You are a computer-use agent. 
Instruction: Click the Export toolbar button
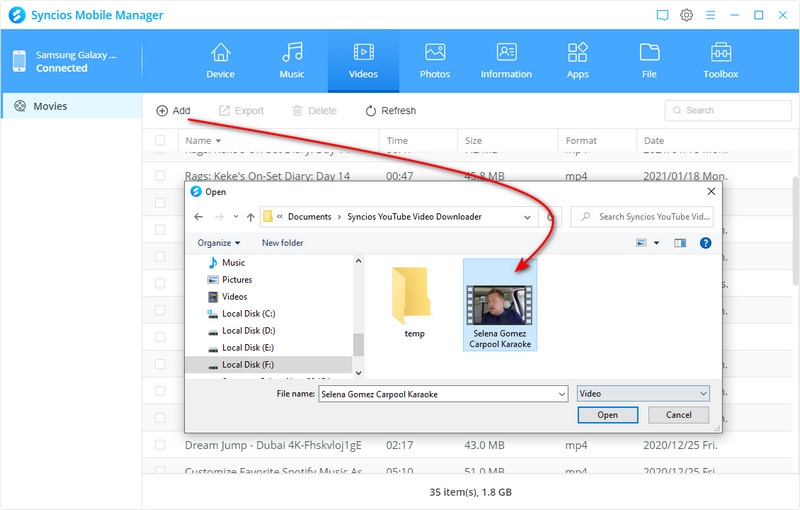(x=241, y=111)
